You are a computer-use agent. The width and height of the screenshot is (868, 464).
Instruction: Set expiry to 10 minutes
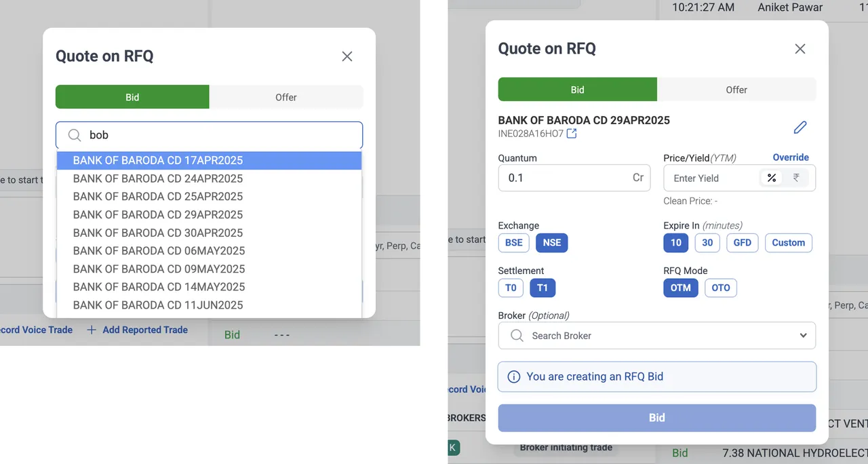[x=676, y=242]
